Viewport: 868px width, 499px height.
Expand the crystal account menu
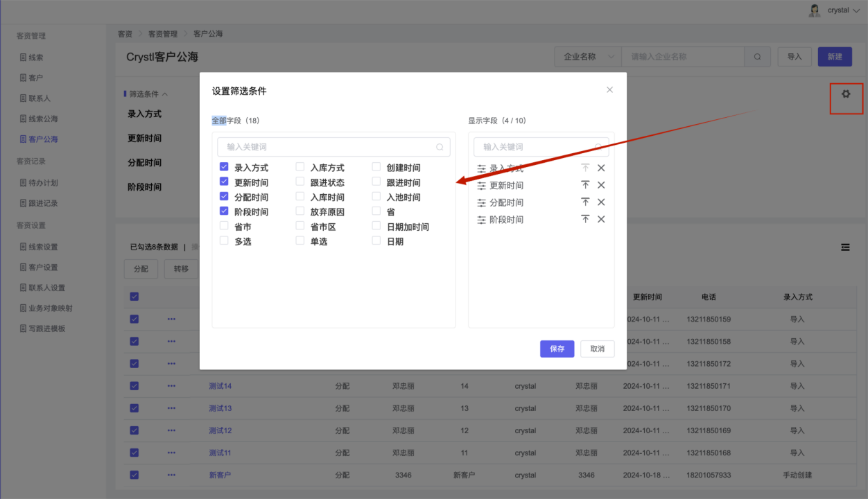[843, 10]
